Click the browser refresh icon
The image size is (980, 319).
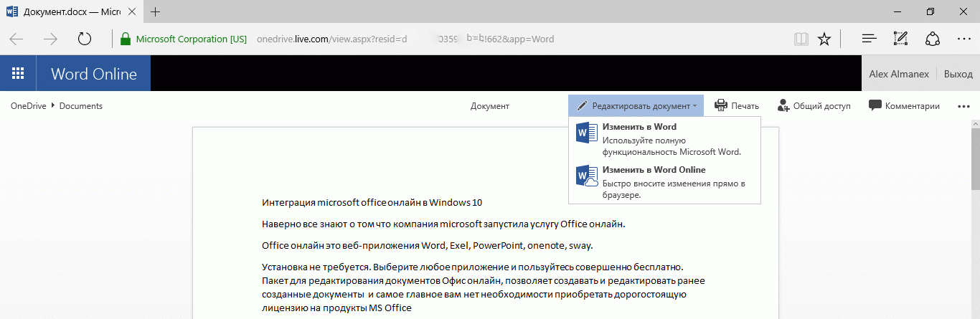point(84,39)
